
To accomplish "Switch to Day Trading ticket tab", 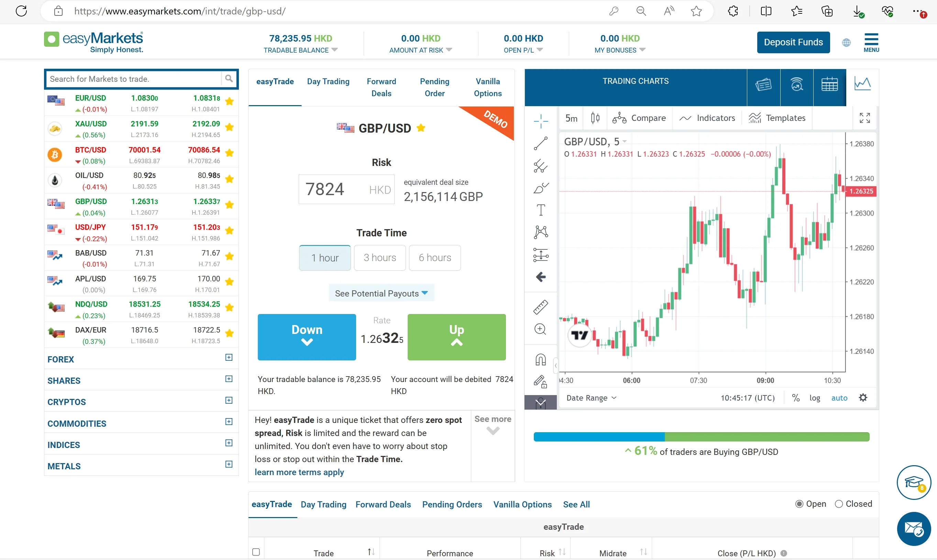I will click(x=328, y=81).
